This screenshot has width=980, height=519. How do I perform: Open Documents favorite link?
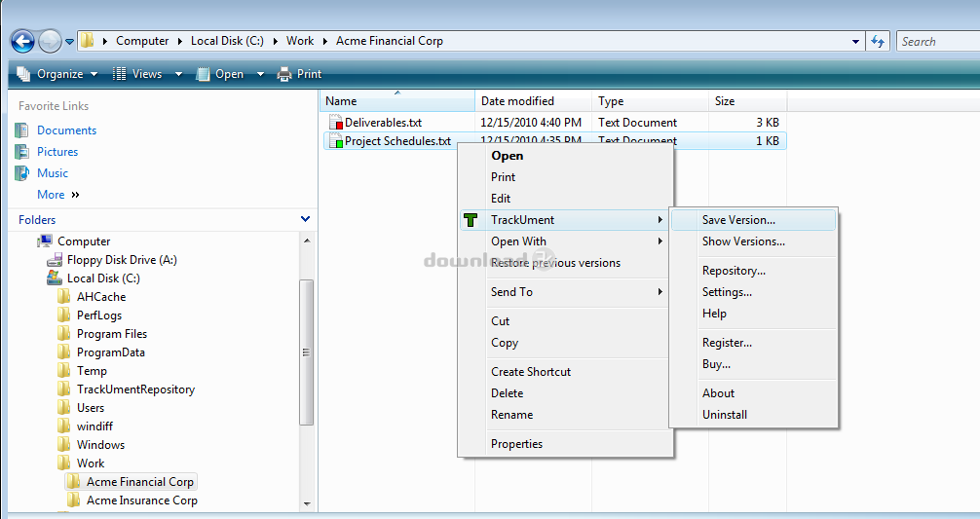pyautogui.click(x=66, y=130)
